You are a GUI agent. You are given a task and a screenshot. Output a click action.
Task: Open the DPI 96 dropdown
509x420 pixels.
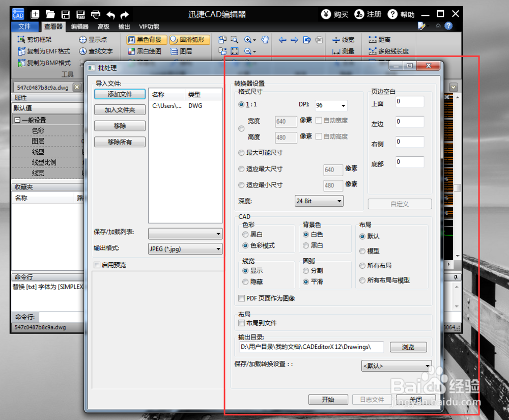[x=331, y=105]
